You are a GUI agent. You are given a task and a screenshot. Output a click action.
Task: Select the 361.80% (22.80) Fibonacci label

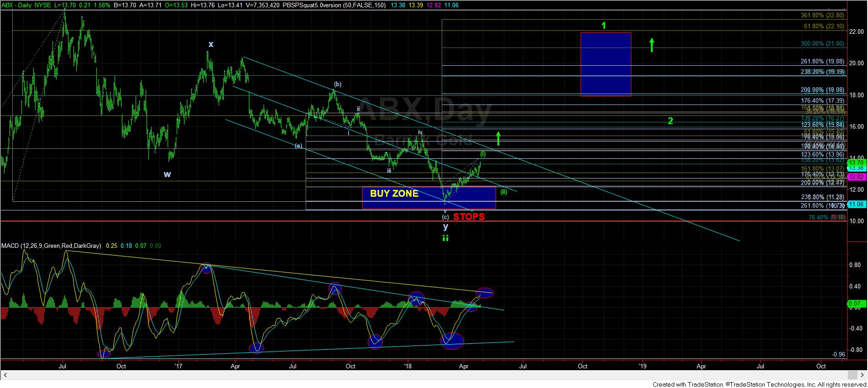coord(823,15)
